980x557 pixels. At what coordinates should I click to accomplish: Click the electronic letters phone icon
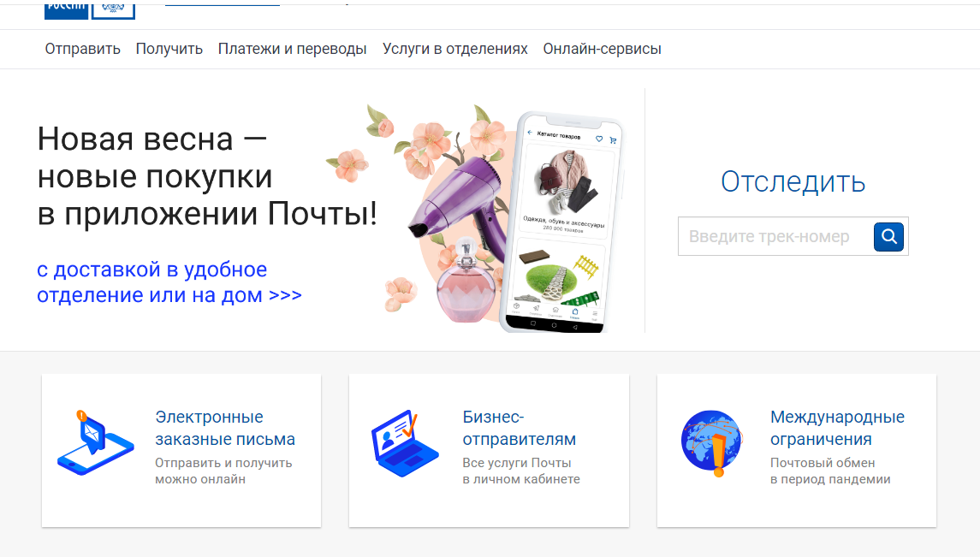[x=95, y=442]
